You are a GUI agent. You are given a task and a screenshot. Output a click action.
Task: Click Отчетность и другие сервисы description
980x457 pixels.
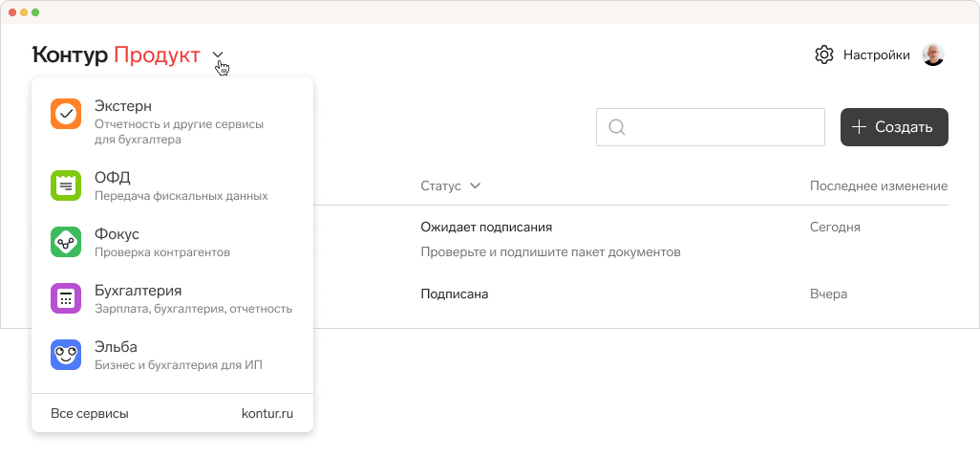180,132
